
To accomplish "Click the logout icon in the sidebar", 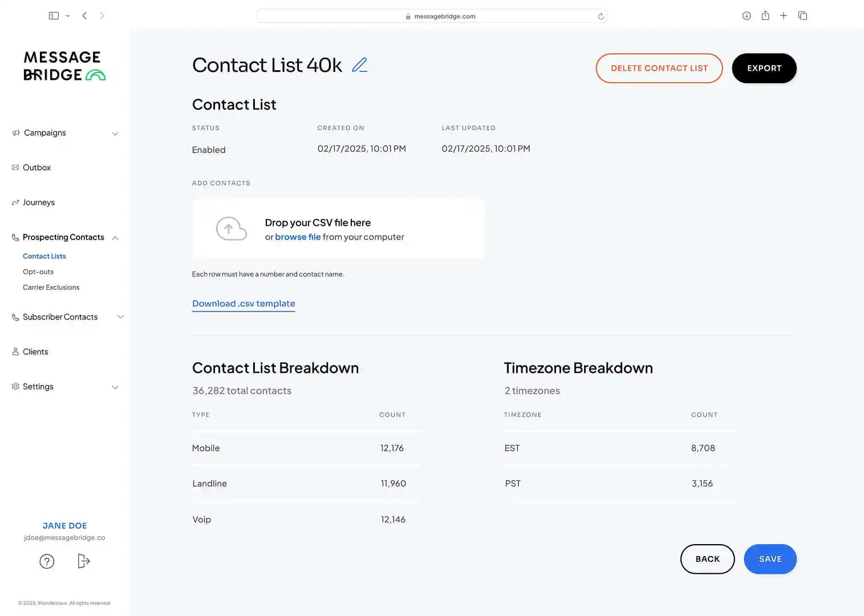I will 83,561.
